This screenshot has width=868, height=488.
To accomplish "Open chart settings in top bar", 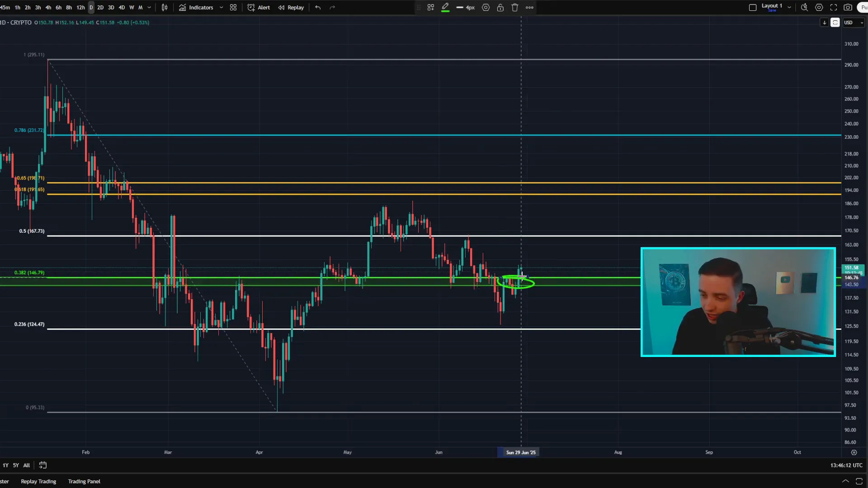I will point(819,7).
